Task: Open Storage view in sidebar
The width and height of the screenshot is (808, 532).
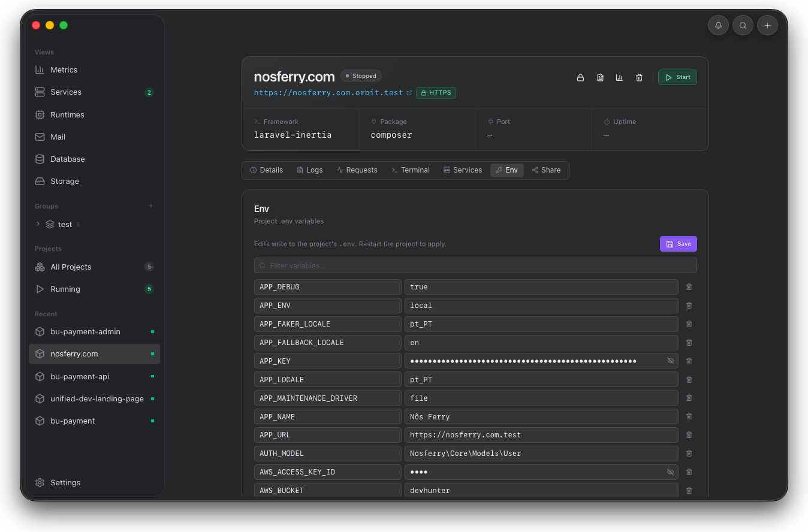Action: 94,181
